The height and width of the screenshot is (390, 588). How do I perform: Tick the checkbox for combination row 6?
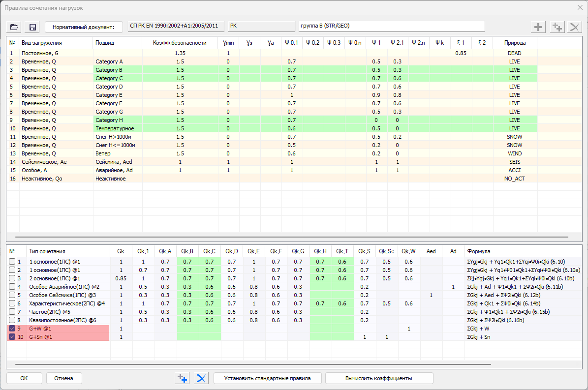click(12, 303)
